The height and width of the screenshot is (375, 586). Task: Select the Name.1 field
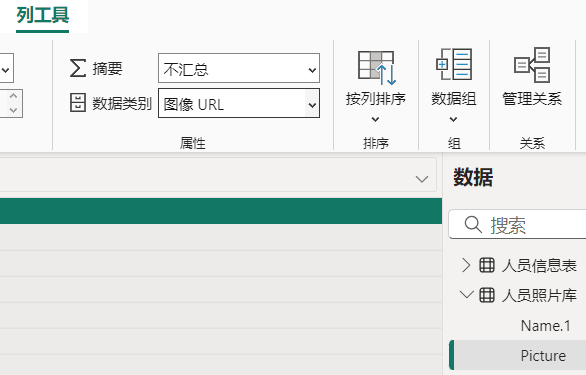[x=546, y=326]
